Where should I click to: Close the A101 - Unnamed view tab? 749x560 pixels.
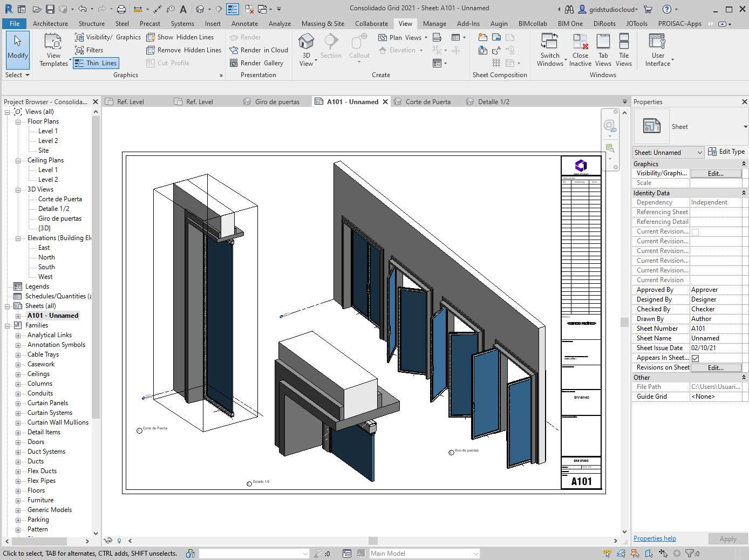[x=385, y=102]
